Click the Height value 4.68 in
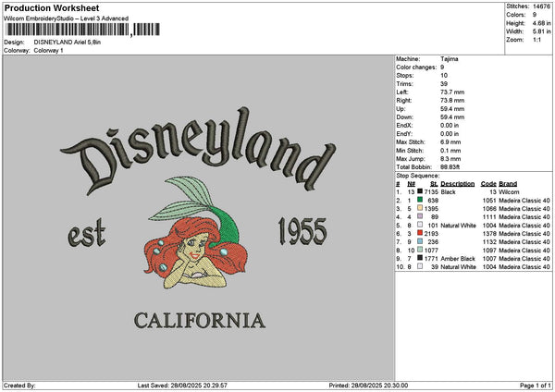The image size is (555, 392). click(x=541, y=23)
